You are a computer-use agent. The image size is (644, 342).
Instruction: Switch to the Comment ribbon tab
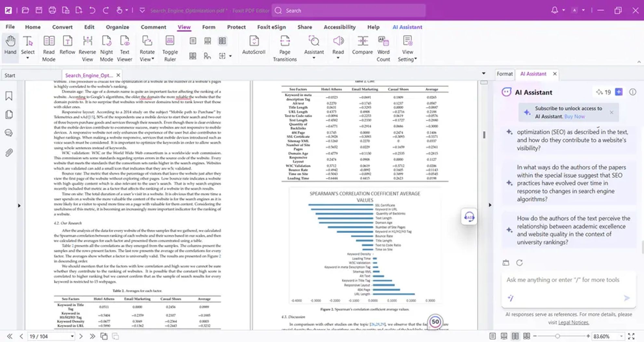tap(153, 27)
